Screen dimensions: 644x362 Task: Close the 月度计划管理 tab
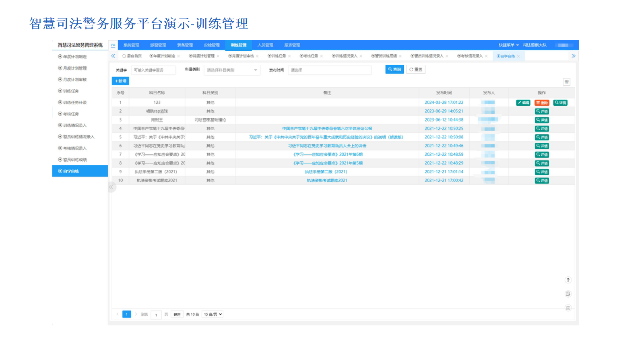tap(218, 56)
